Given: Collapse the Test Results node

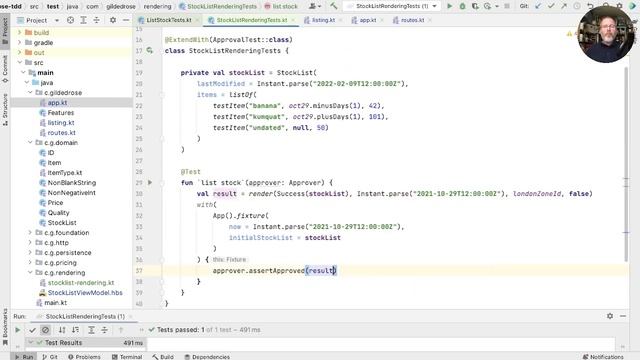Looking at the screenshot, I should [x=31, y=342].
